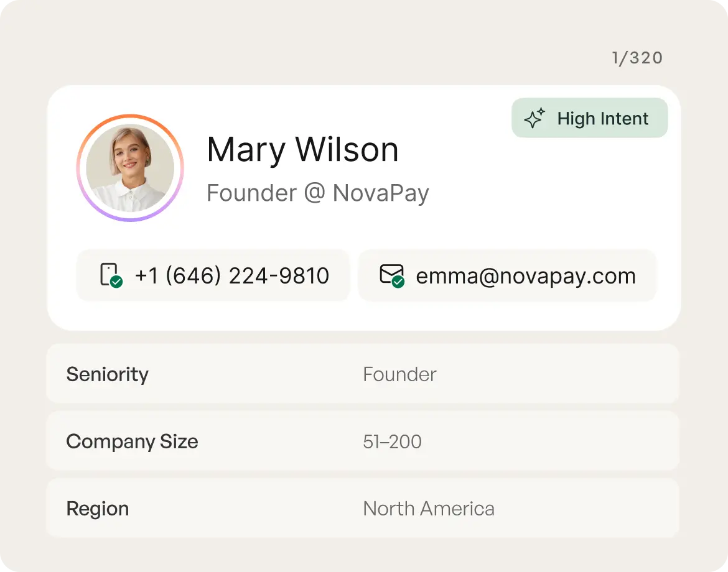Click phone number +1 (646) 224-9810

point(231,276)
